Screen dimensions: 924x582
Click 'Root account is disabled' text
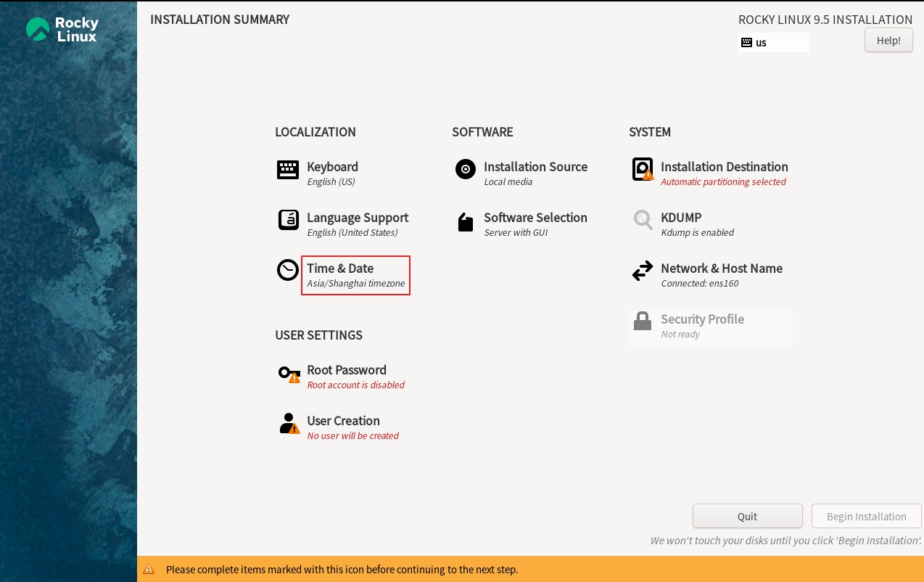point(355,385)
